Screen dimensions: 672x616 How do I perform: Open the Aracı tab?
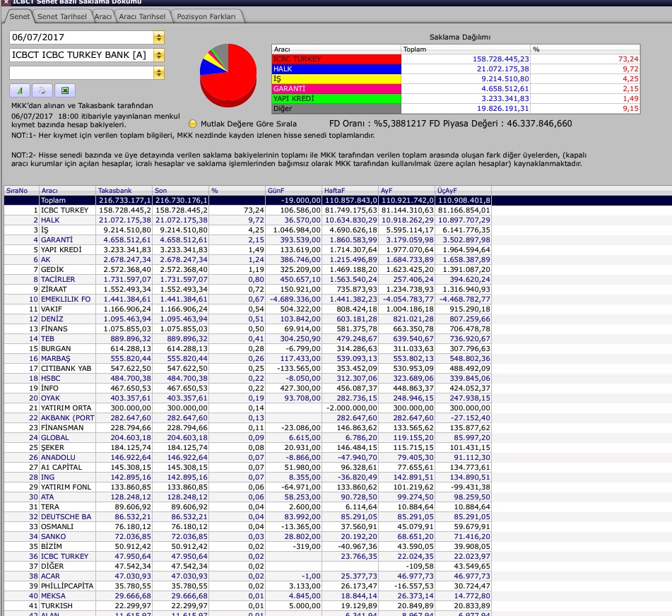point(103,16)
